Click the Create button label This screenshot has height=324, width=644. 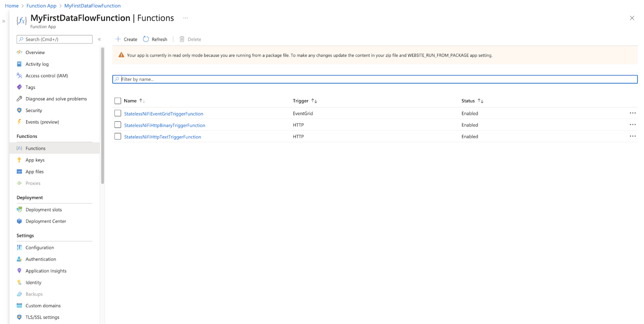130,39
